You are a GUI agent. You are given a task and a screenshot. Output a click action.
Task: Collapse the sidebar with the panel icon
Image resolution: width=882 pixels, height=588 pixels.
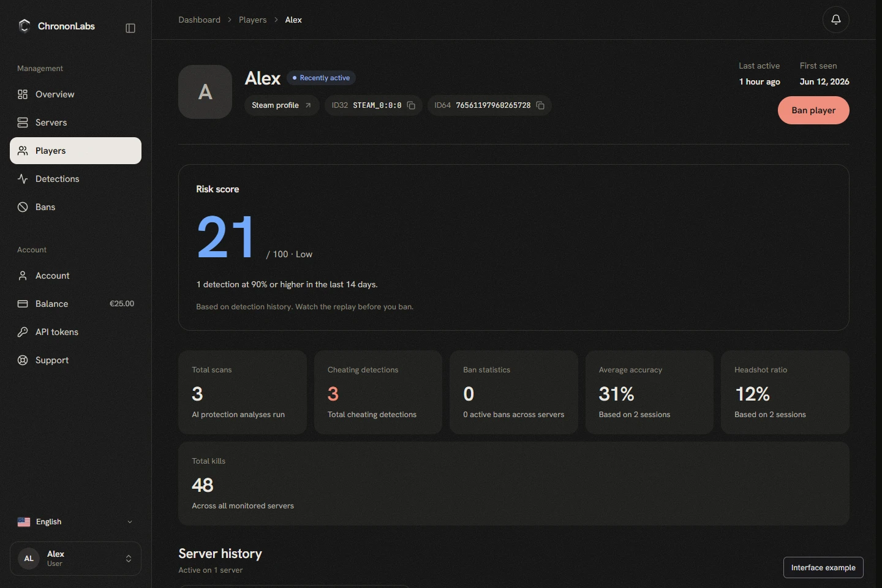click(130, 28)
